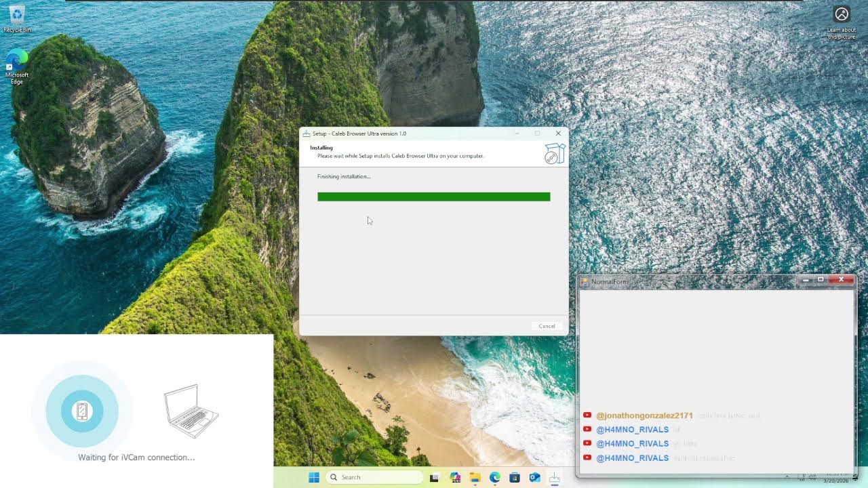The image size is (868, 488).
Task: Click the 'Finishing installation...' status text
Action: (x=344, y=176)
